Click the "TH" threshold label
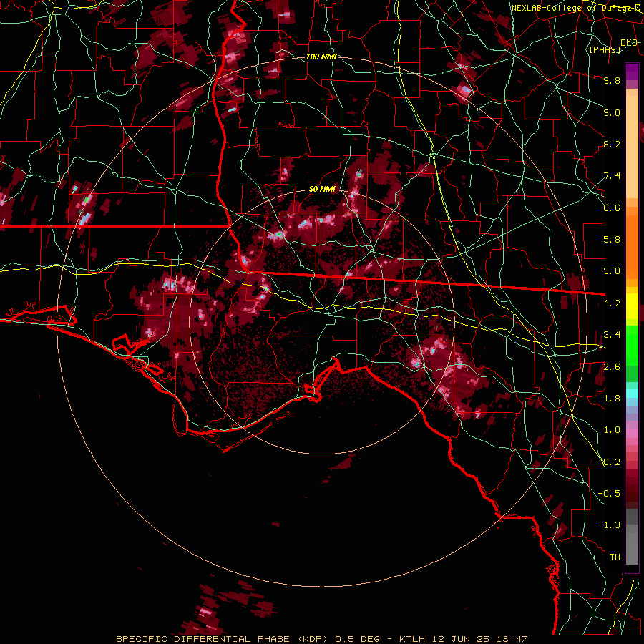 pos(615,557)
